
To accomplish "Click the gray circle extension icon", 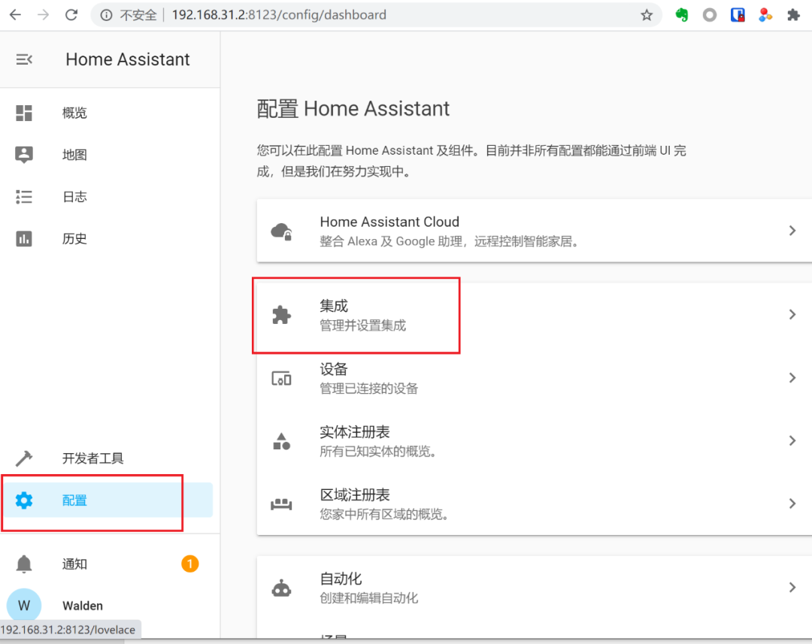I will 710,15.
